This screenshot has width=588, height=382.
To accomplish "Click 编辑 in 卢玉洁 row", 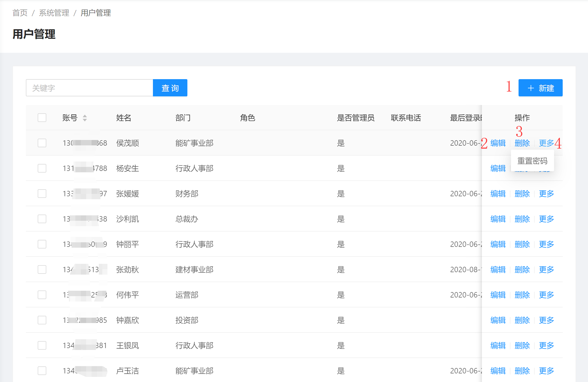I will [498, 371].
